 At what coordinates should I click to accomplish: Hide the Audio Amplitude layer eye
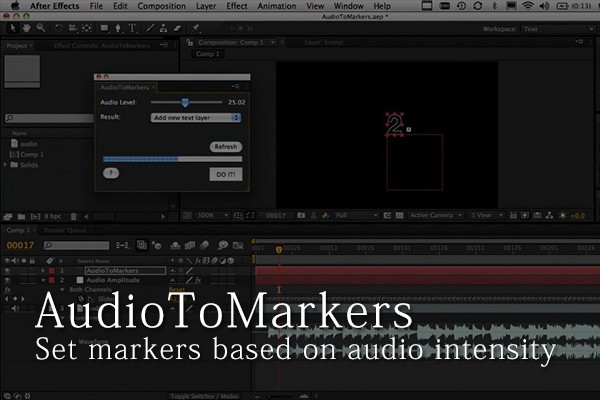7,280
